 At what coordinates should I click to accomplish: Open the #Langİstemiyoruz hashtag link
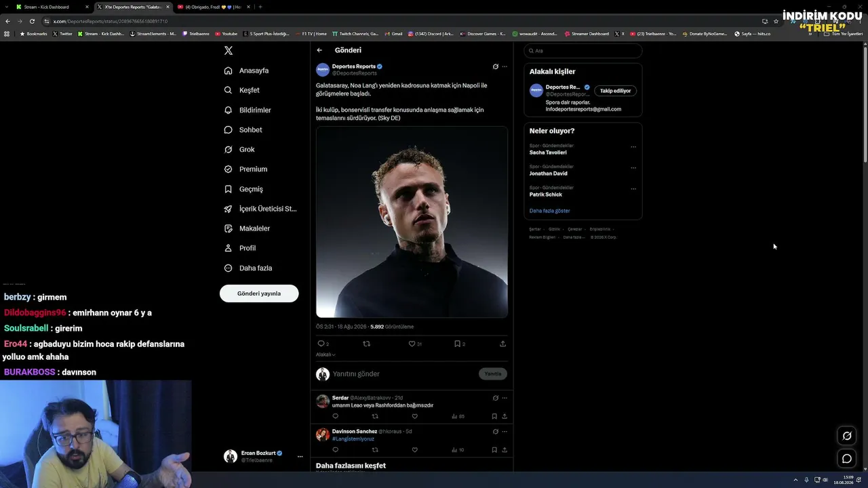[x=353, y=439]
